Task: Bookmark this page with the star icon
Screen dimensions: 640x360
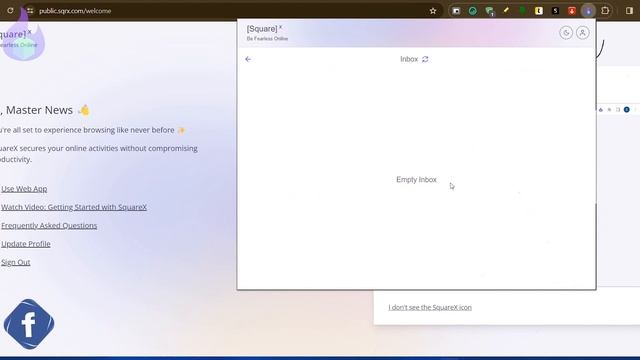Action: tap(433, 11)
